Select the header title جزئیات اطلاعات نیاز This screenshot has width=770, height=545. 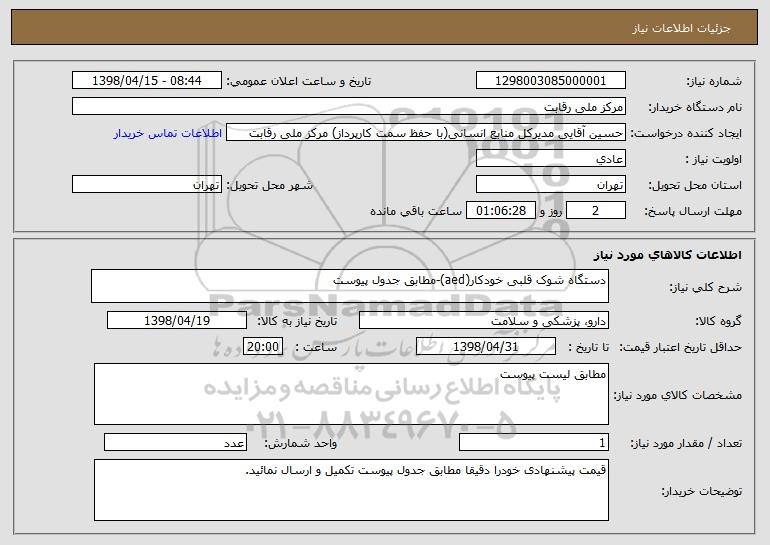click(x=681, y=28)
